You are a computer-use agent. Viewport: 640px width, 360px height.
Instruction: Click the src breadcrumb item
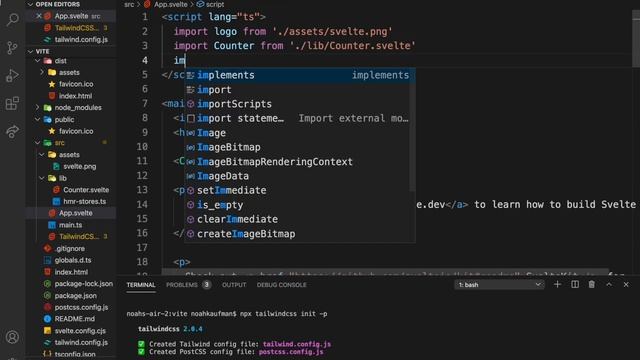[x=129, y=4]
